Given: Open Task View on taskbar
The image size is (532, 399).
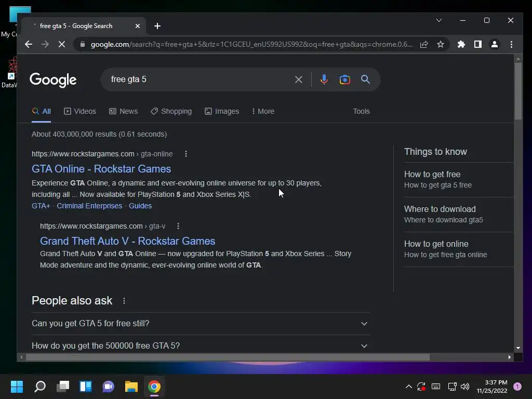Looking at the screenshot, I should [x=63, y=387].
